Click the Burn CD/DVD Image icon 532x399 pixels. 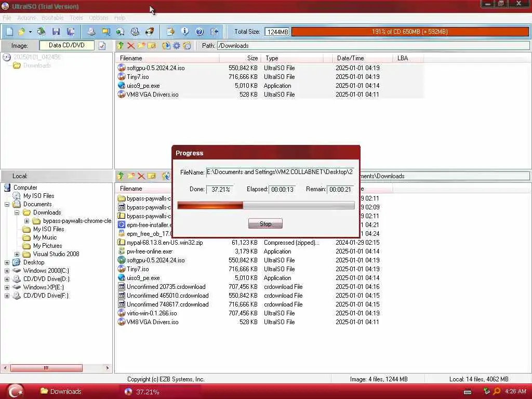point(150,32)
